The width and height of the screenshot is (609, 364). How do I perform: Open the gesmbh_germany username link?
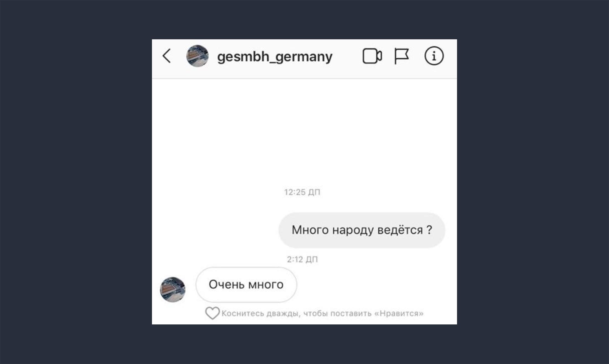click(x=275, y=57)
